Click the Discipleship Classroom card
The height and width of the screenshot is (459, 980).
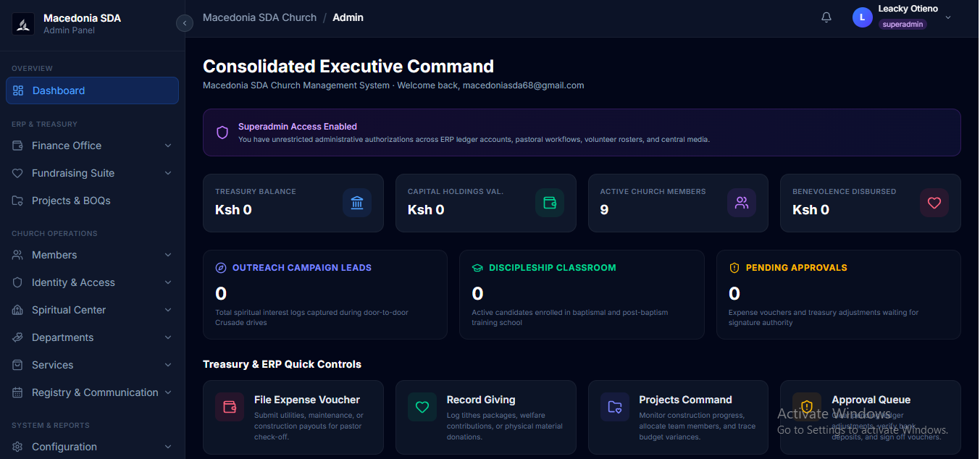pos(582,295)
